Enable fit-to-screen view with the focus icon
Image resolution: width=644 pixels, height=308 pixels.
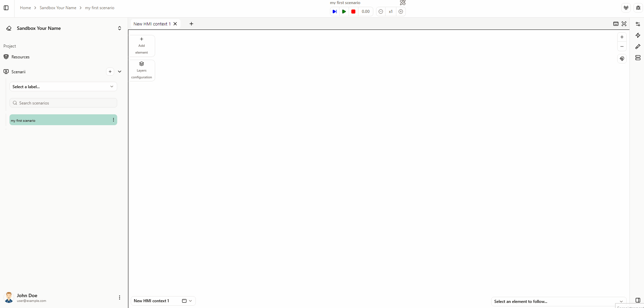coord(624,24)
